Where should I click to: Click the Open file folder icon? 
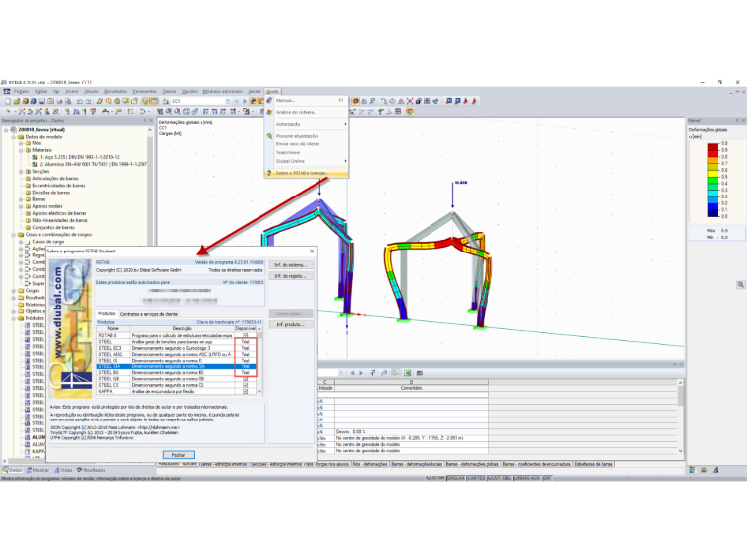[16, 101]
